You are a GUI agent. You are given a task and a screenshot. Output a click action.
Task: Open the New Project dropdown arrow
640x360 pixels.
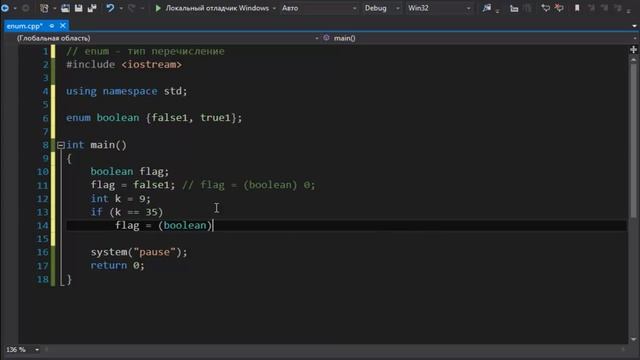tap(54, 8)
